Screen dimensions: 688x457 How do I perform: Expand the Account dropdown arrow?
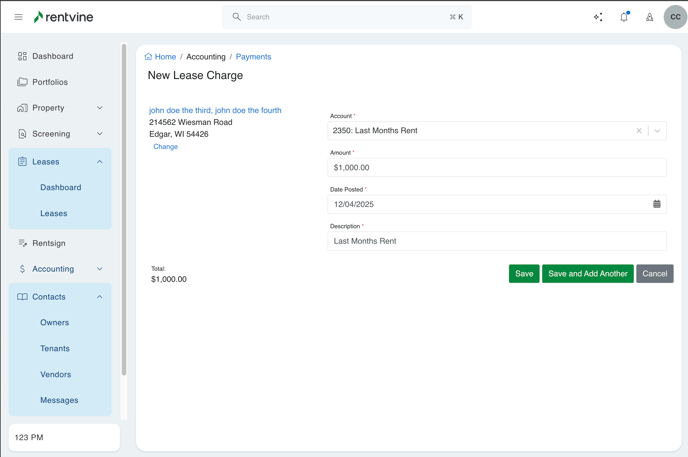pyautogui.click(x=657, y=131)
